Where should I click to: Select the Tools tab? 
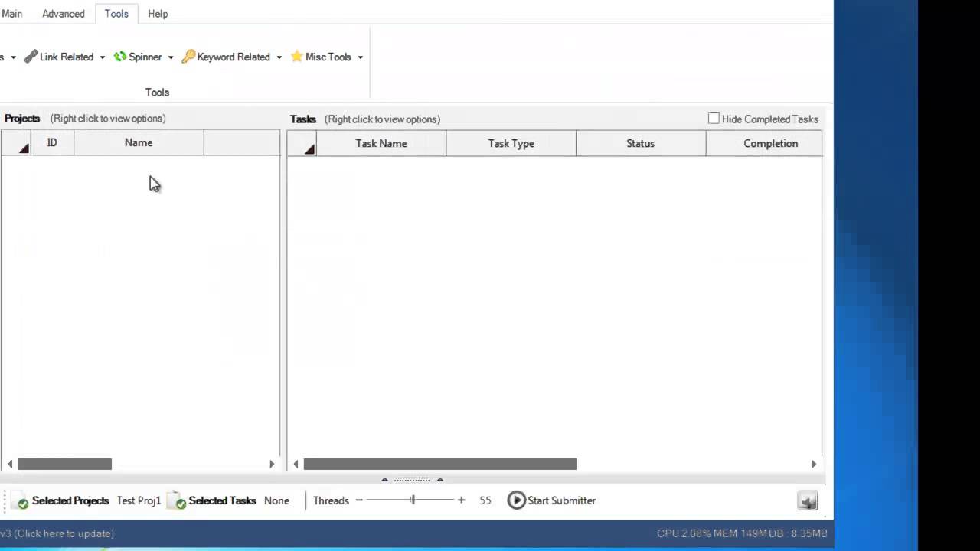pyautogui.click(x=116, y=14)
